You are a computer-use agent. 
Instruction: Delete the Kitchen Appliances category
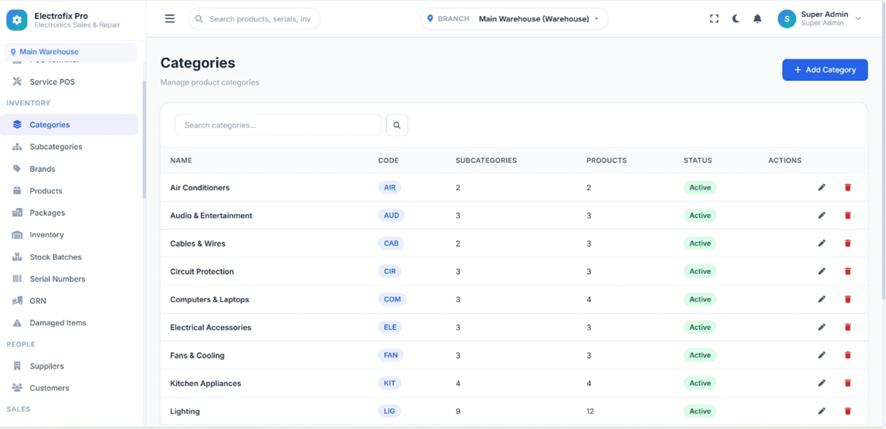848,383
